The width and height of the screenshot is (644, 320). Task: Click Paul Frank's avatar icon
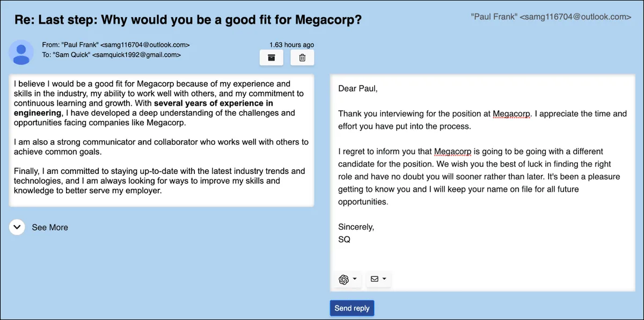pos(21,53)
